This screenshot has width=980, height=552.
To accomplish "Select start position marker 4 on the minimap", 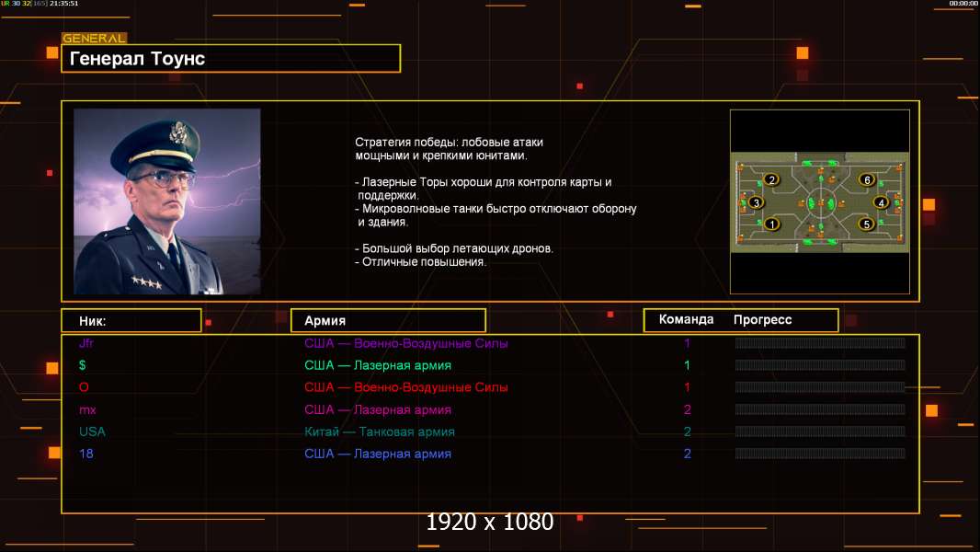I will pos(882,202).
